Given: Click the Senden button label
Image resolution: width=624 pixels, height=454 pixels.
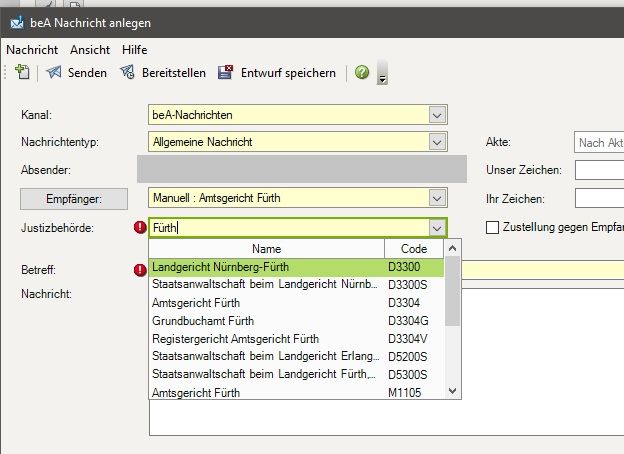Looking at the screenshot, I should tap(87, 73).
